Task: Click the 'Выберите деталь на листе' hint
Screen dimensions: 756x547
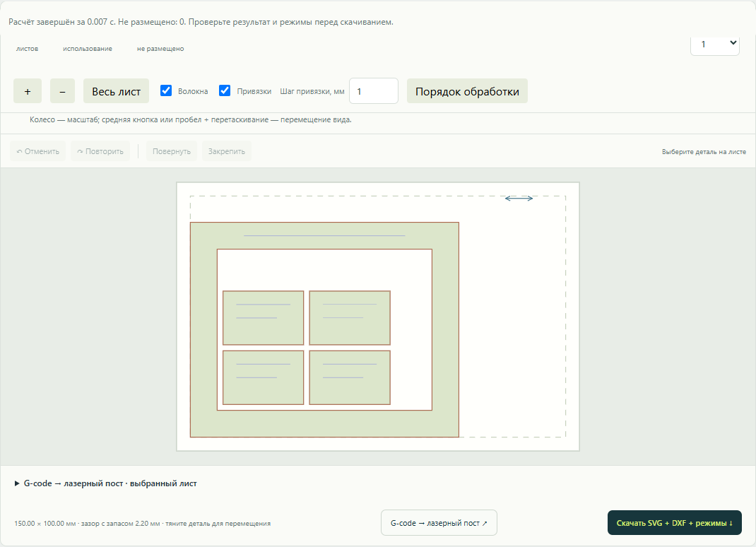Action: point(704,151)
